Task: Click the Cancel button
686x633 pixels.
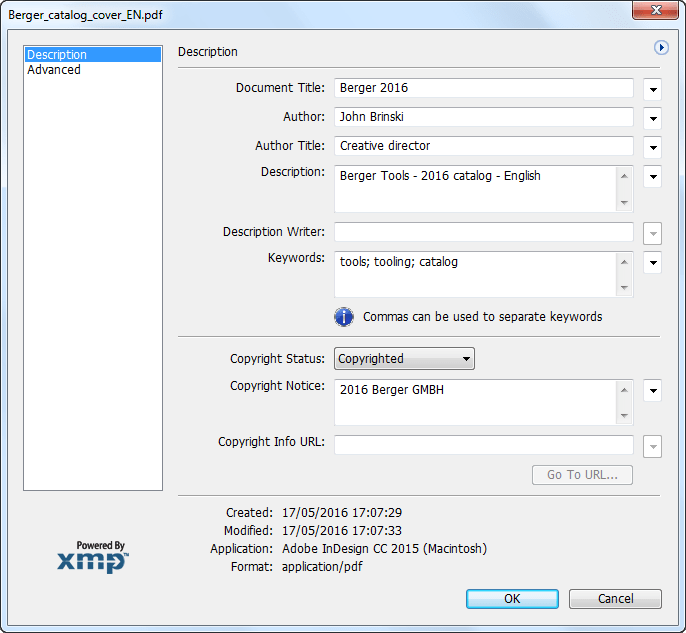Action: (615, 598)
